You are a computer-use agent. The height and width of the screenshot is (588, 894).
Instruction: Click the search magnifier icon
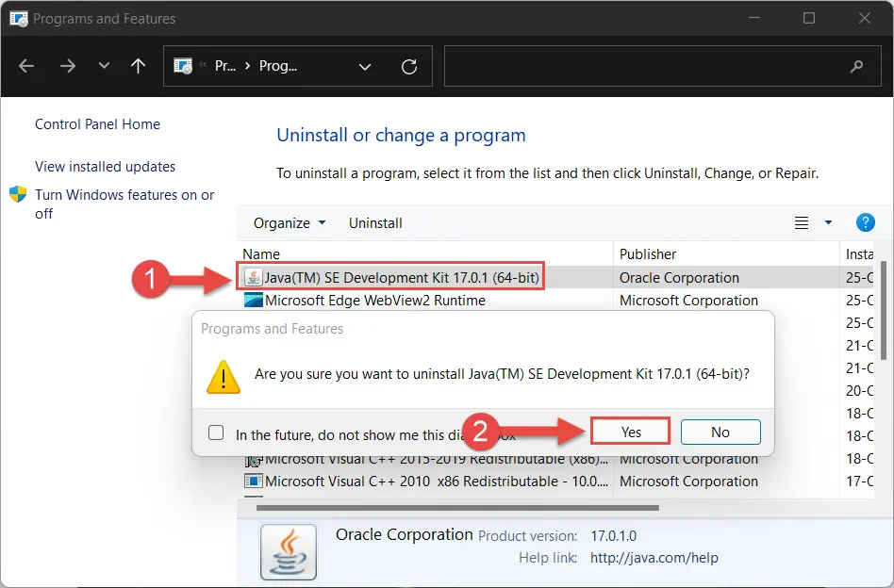click(x=856, y=67)
